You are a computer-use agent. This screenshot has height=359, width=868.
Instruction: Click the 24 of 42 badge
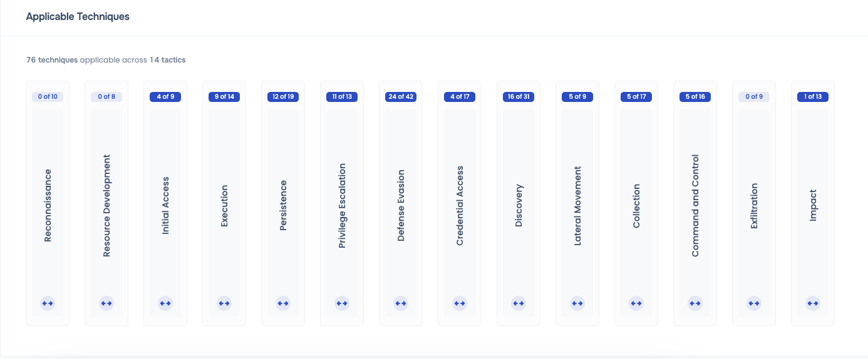[401, 97]
